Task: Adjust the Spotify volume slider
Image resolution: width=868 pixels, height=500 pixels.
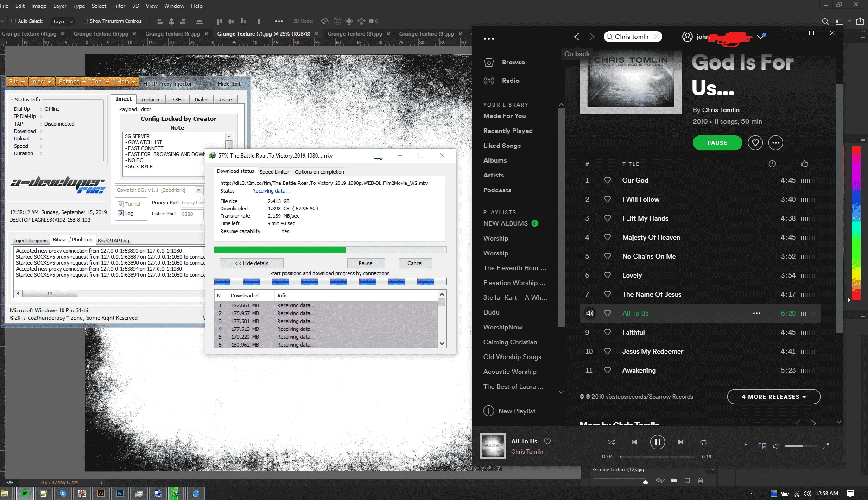Action: (800, 446)
